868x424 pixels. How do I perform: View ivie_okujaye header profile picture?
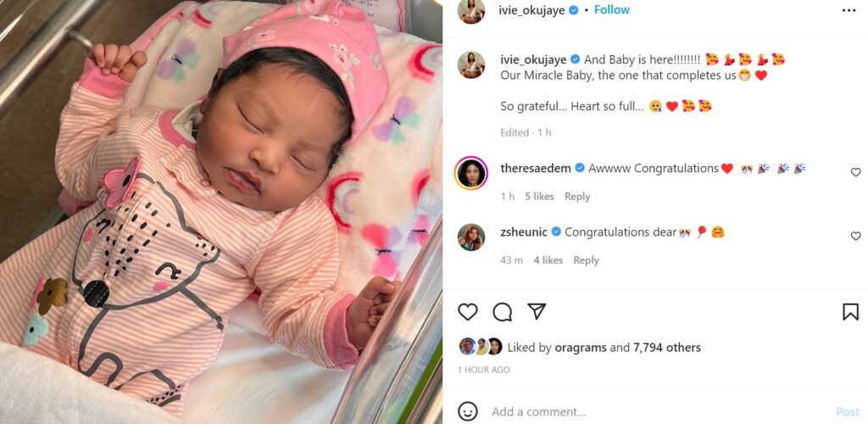[x=471, y=10]
